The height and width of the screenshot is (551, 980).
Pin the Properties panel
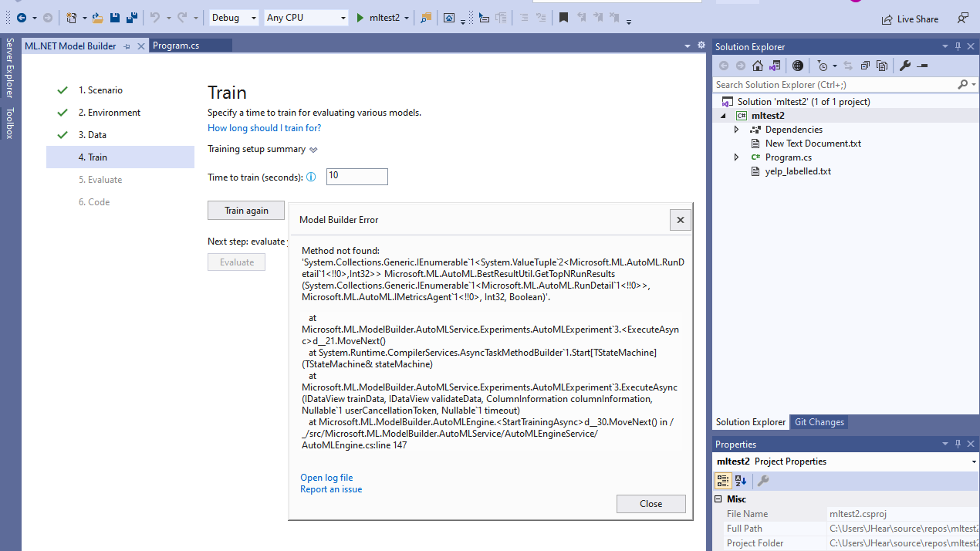(958, 444)
